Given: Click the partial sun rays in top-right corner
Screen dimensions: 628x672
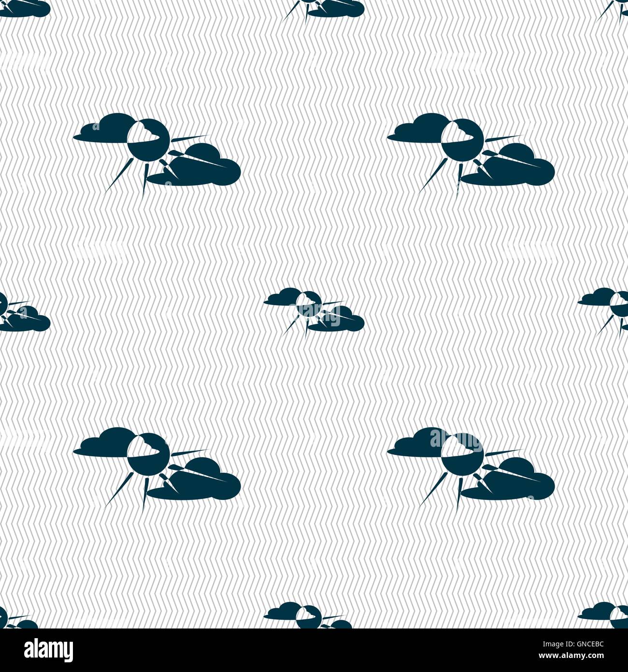Looking at the screenshot, I should [611, 10].
